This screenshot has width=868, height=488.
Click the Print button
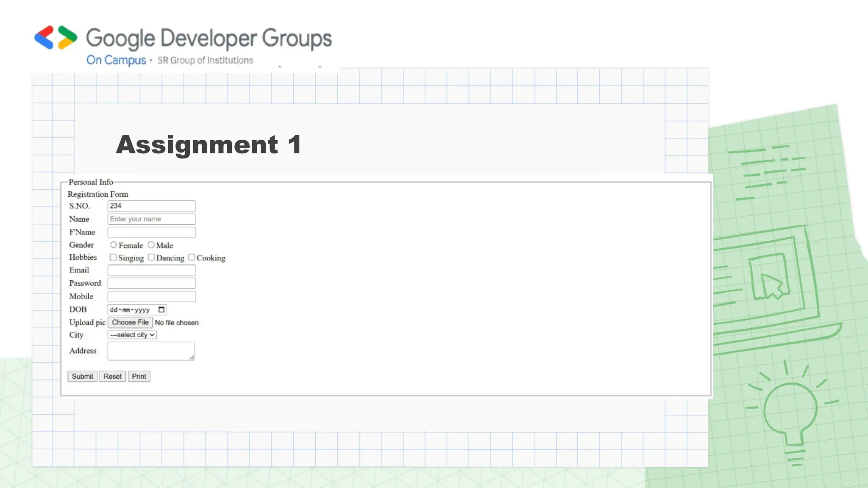(139, 376)
